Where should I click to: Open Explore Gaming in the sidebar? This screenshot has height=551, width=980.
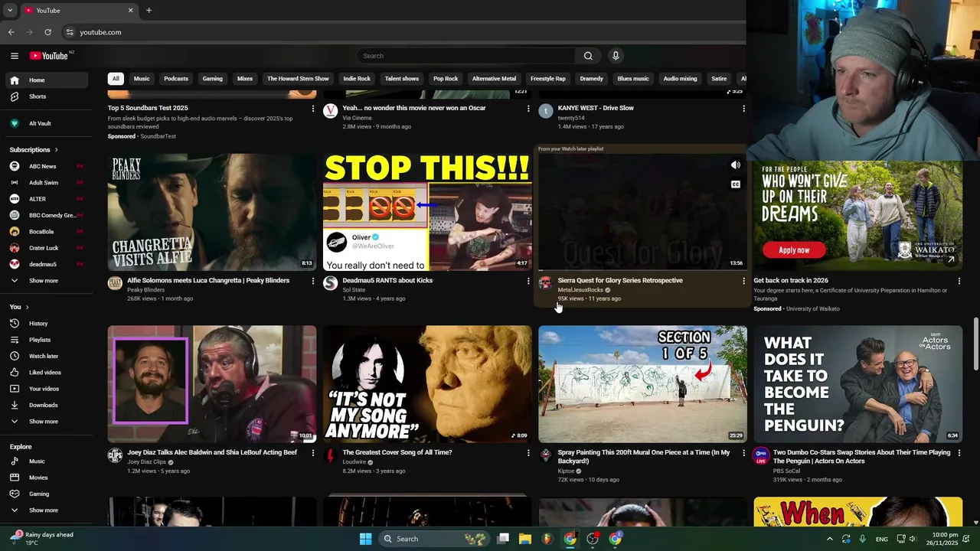point(46,494)
